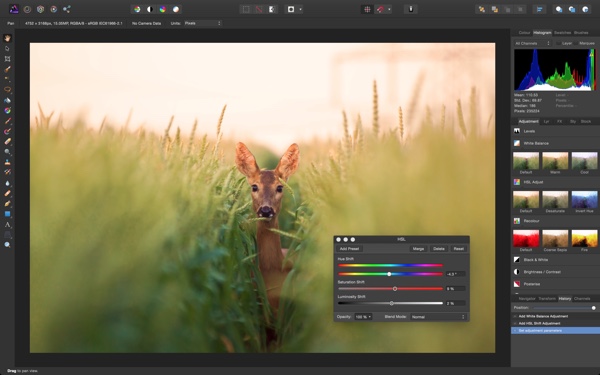The image size is (600, 375).
Task: Open the Share icon in top toolbar
Action: pos(67,9)
